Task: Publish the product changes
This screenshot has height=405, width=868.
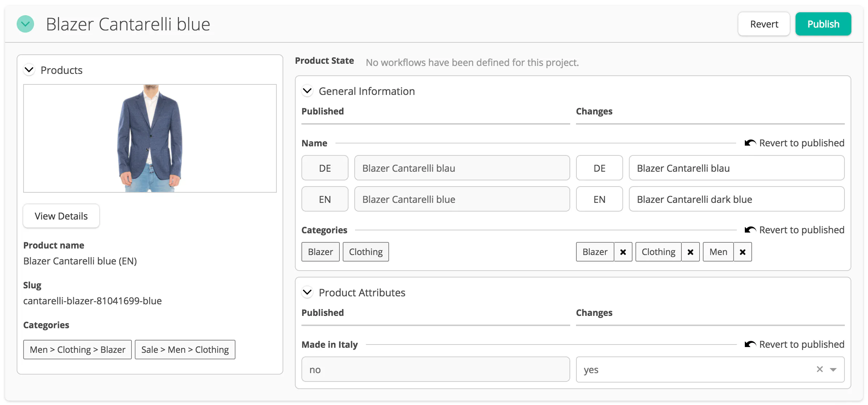Action: (x=823, y=24)
